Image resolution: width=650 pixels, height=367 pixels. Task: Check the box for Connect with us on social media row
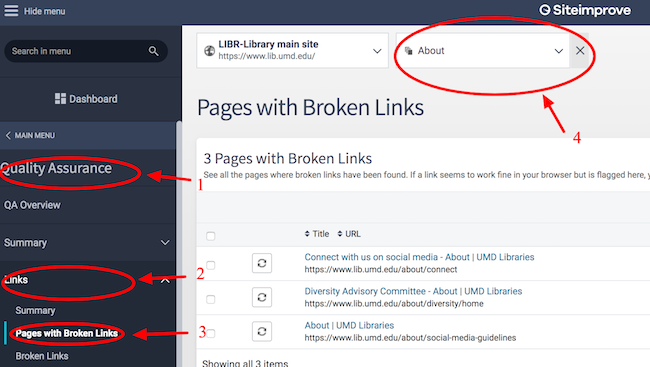point(211,265)
